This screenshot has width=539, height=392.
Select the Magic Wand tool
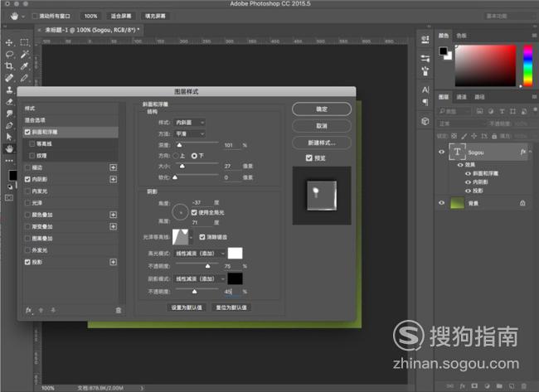(24, 54)
